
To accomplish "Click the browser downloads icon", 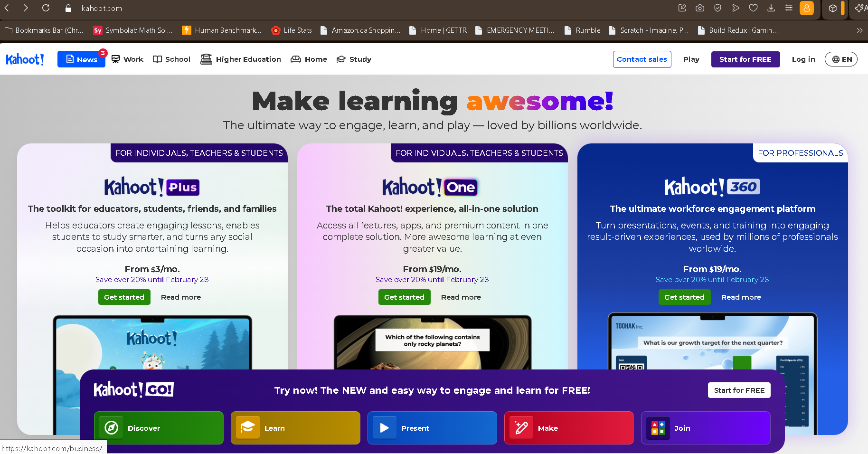I will pyautogui.click(x=771, y=8).
